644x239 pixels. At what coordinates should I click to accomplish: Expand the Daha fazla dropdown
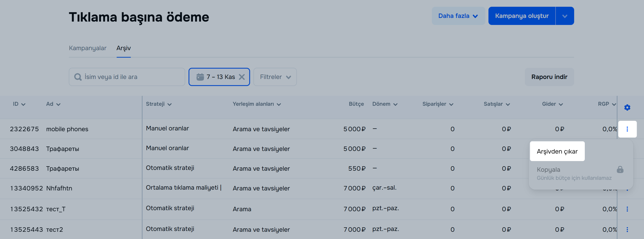(458, 16)
